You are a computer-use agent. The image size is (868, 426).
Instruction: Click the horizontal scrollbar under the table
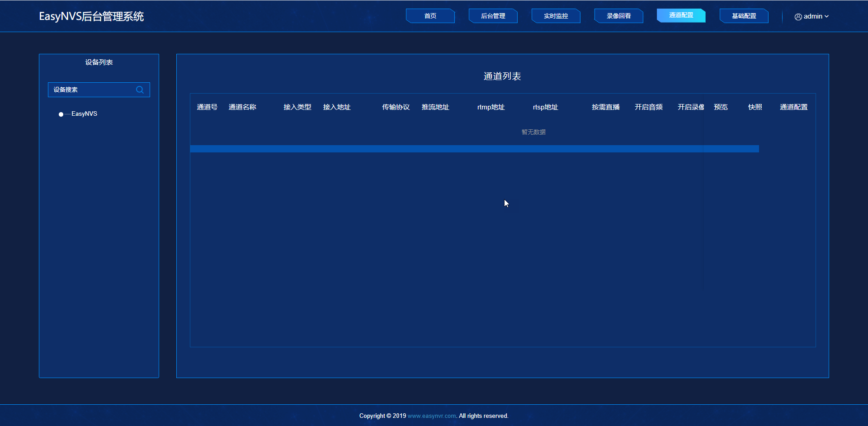475,149
